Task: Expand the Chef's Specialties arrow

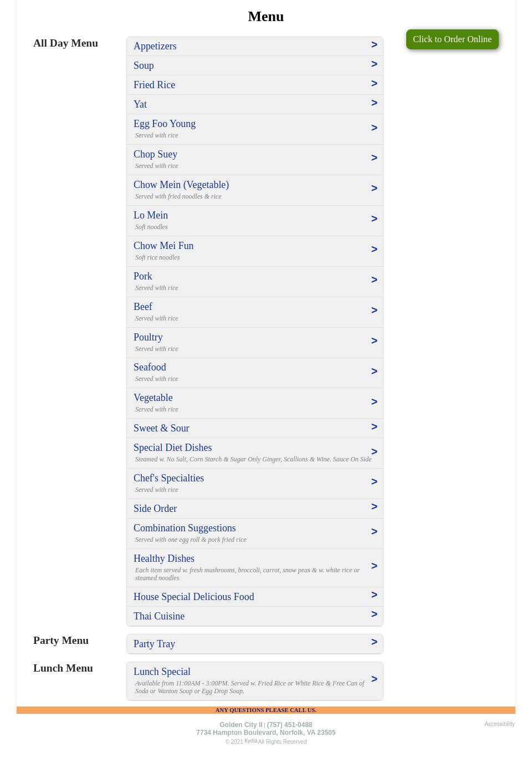Action: (374, 482)
